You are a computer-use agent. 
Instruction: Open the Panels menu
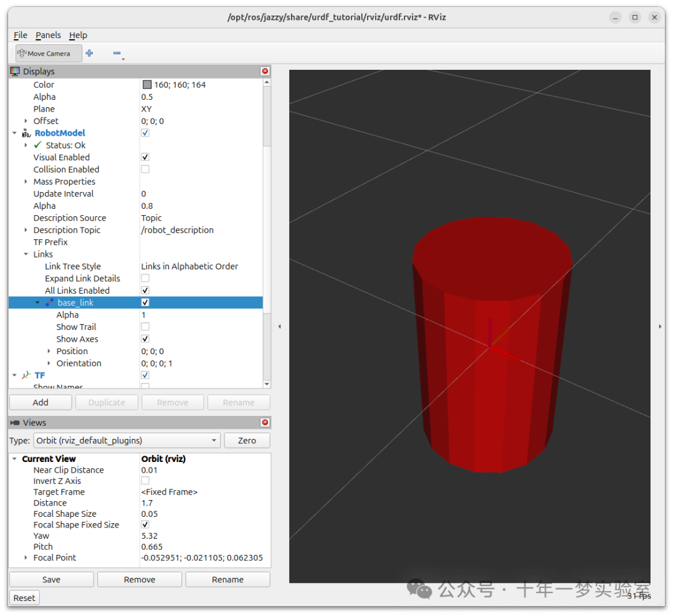(48, 35)
